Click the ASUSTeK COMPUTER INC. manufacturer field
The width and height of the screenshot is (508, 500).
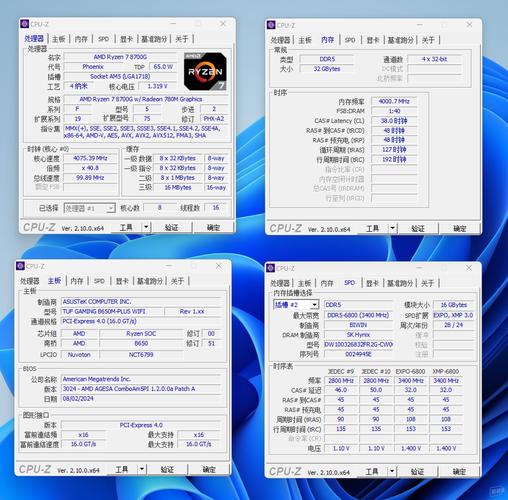pos(141,302)
